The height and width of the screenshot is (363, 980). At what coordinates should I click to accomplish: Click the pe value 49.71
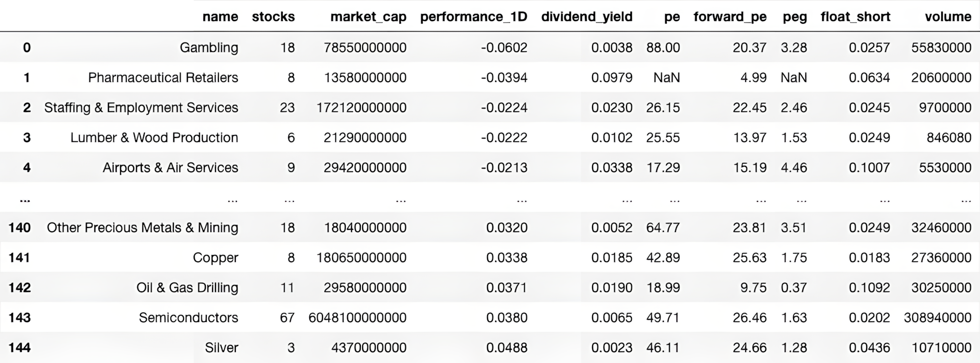point(663,318)
